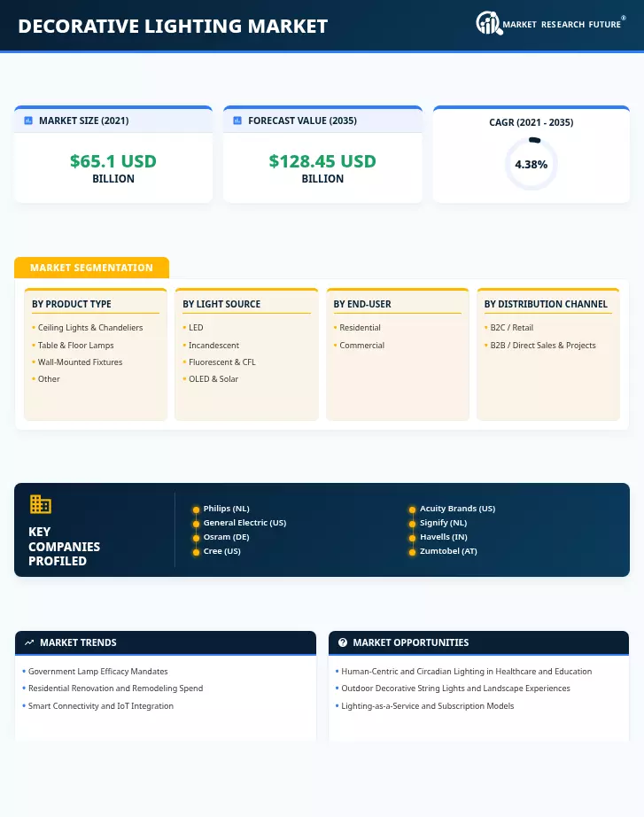Screen dimensions: 644x817
Task: Click LED under By Light Source
Action: (196, 328)
